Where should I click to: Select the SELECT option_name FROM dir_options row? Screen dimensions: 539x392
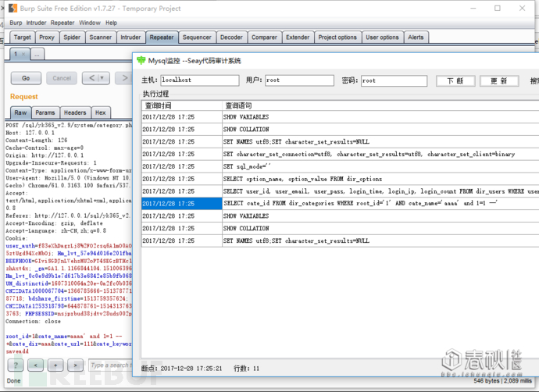(x=340, y=179)
